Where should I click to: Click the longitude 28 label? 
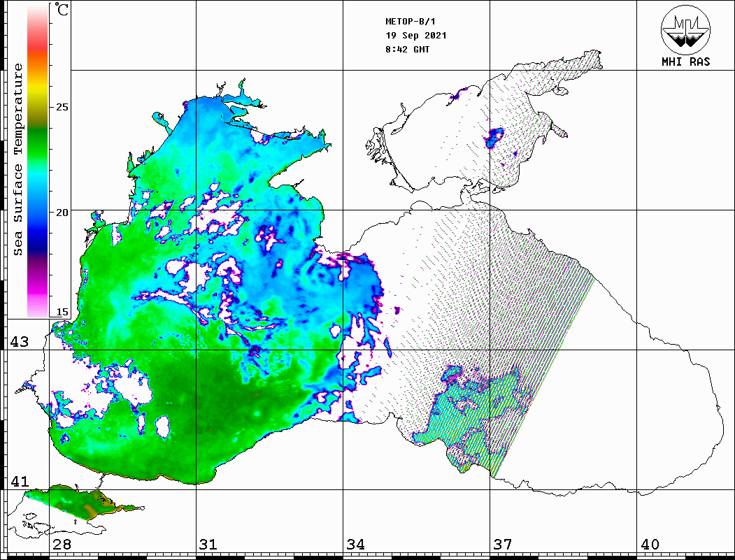tap(61, 545)
